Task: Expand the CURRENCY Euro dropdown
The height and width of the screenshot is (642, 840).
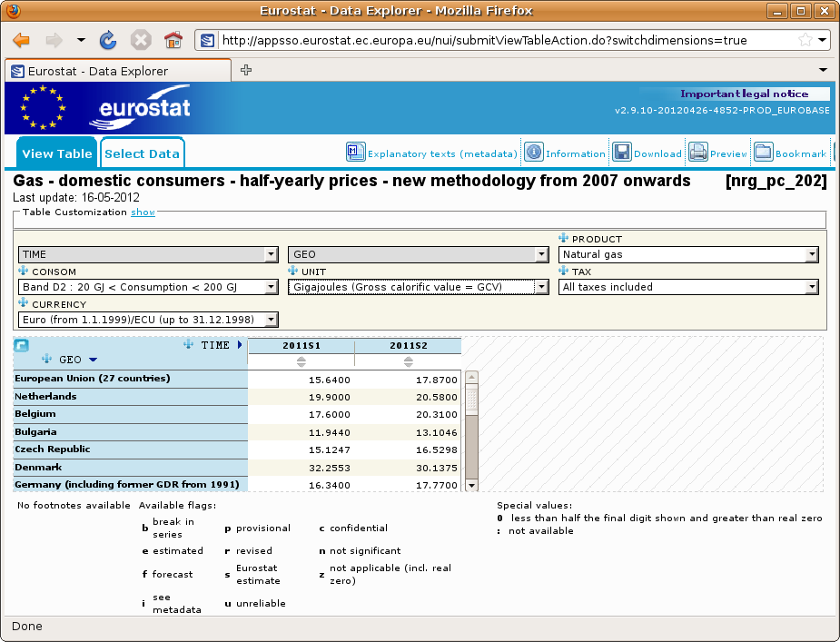Action: [148, 320]
